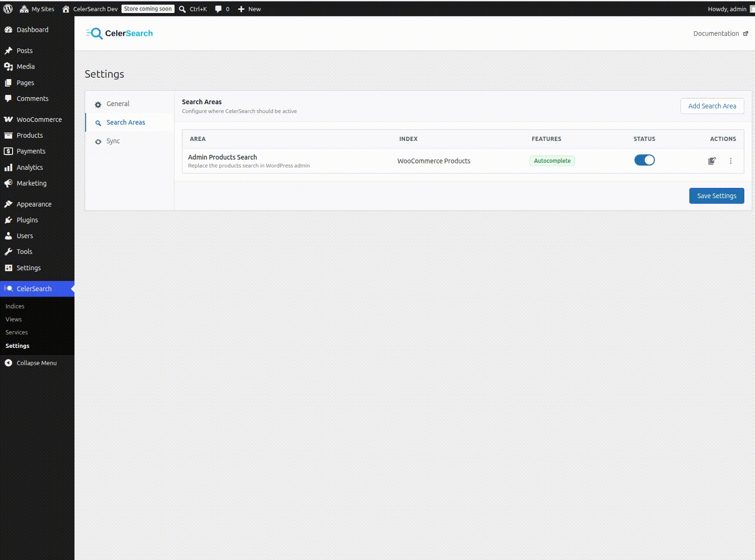Click the Store coming soon badge
The height and width of the screenshot is (560, 755).
(x=148, y=9)
